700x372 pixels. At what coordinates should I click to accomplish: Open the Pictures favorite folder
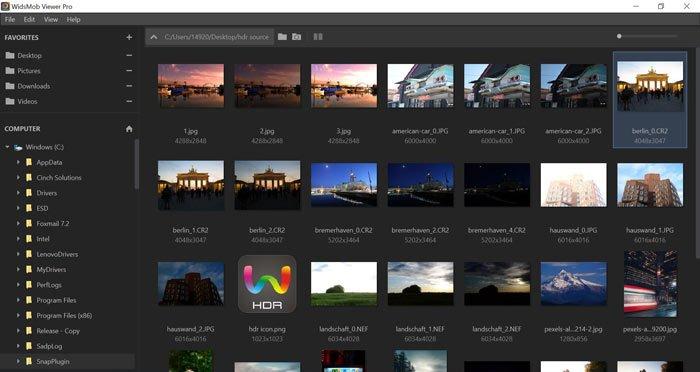(29, 71)
